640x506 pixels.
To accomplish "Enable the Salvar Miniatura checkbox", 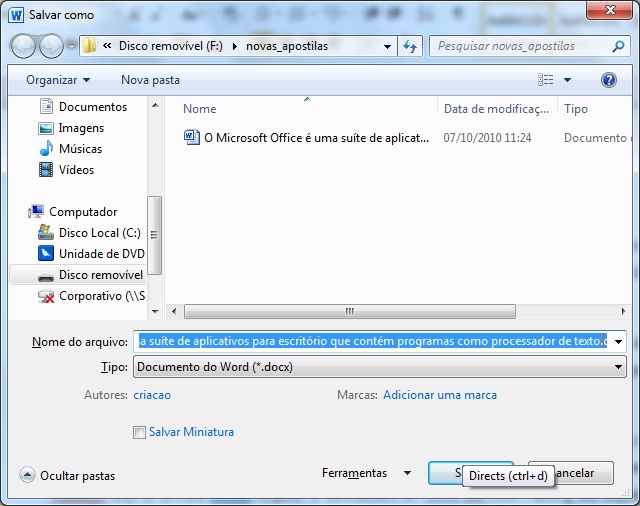I will (139, 432).
